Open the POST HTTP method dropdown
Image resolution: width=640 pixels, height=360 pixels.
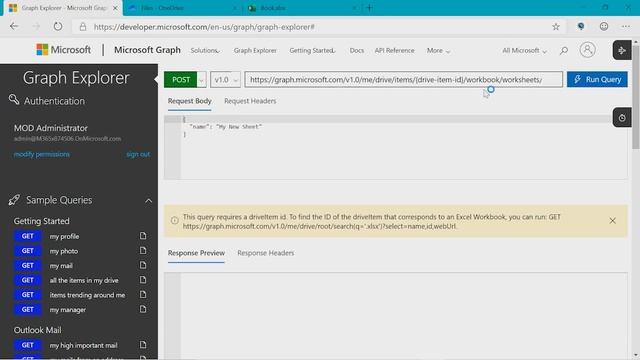201,80
